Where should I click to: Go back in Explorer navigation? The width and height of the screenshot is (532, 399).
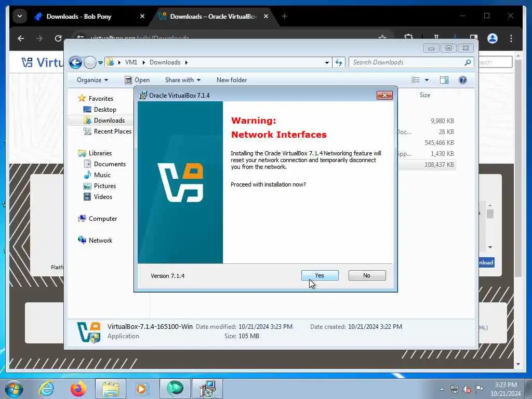[75, 62]
